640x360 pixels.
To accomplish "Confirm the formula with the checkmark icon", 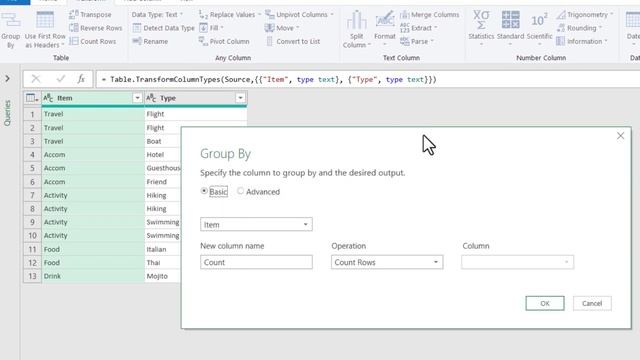I will (x=61, y=79).
